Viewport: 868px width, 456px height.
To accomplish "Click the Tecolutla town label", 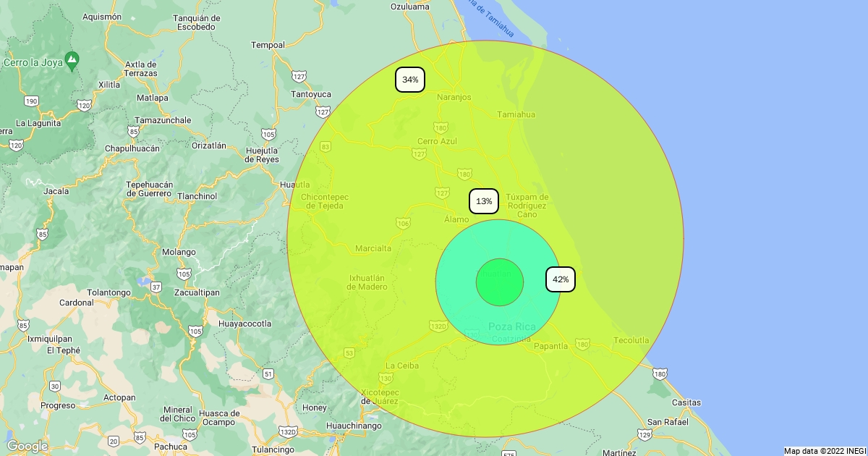I will [631, 340].
